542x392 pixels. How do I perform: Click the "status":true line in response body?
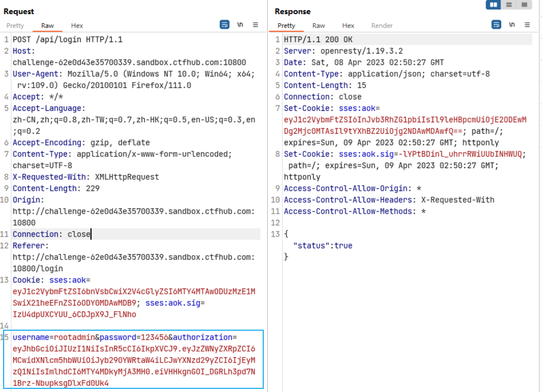click(323, 246)
